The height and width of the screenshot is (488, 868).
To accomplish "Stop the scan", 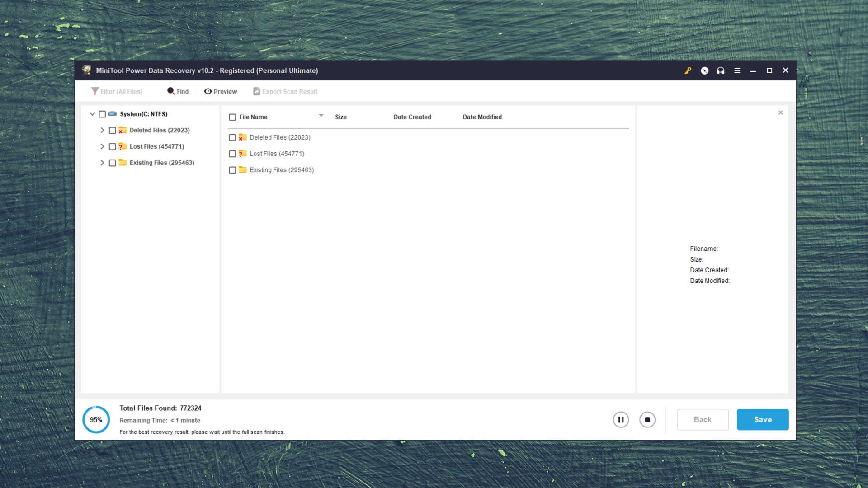I will pos(647,420).
